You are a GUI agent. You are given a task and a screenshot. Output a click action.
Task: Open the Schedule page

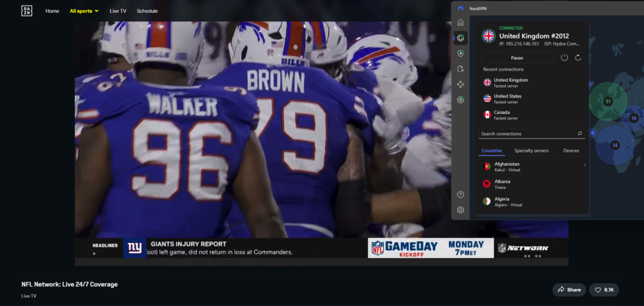(147, 11)
